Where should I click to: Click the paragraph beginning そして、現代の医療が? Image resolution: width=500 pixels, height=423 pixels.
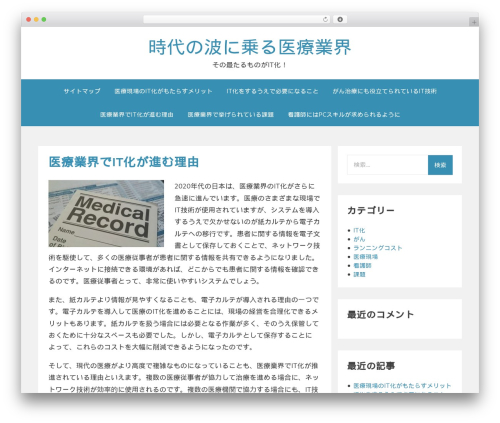184,377
